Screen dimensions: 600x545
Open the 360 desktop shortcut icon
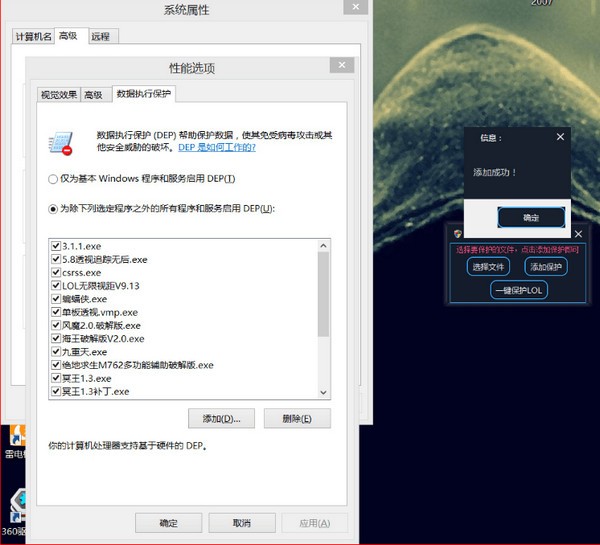tap(14, 505)
